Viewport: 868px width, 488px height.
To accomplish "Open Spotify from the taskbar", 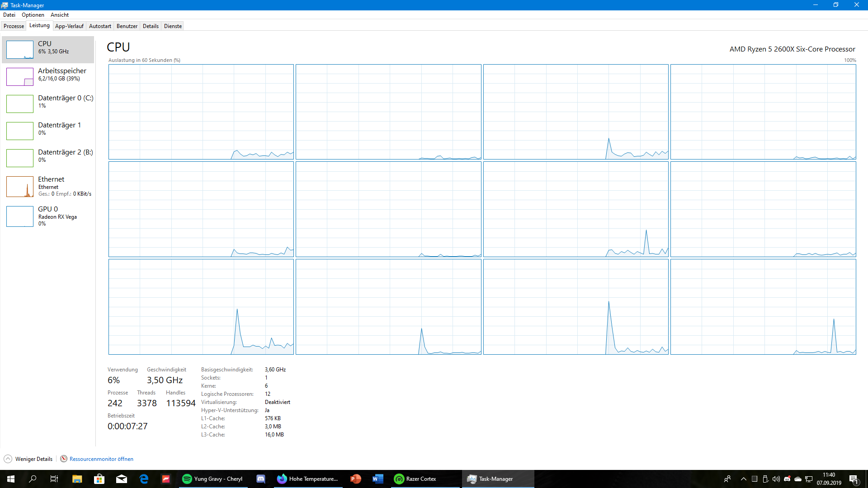I will [x=213, y=479].
